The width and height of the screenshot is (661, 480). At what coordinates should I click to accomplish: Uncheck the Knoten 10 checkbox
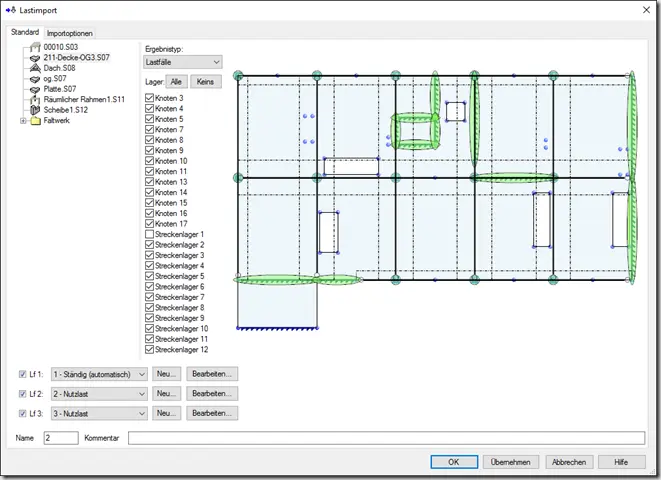(149, 161)
